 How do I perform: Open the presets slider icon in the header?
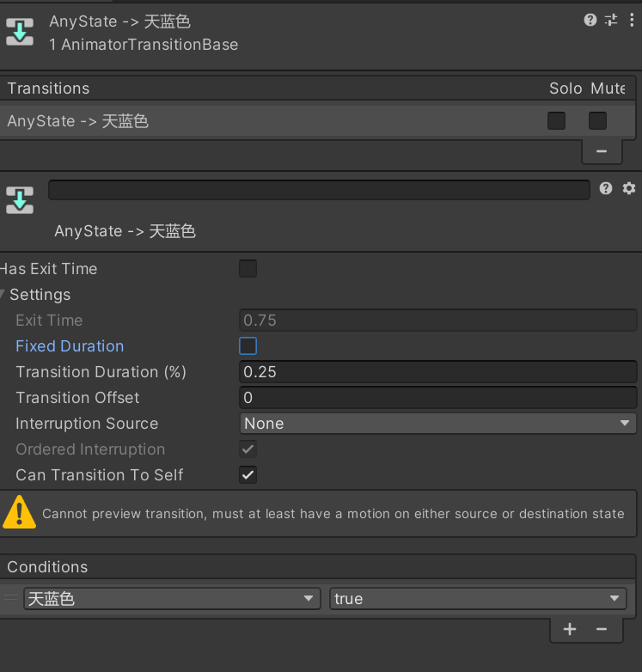click(611, 20)
